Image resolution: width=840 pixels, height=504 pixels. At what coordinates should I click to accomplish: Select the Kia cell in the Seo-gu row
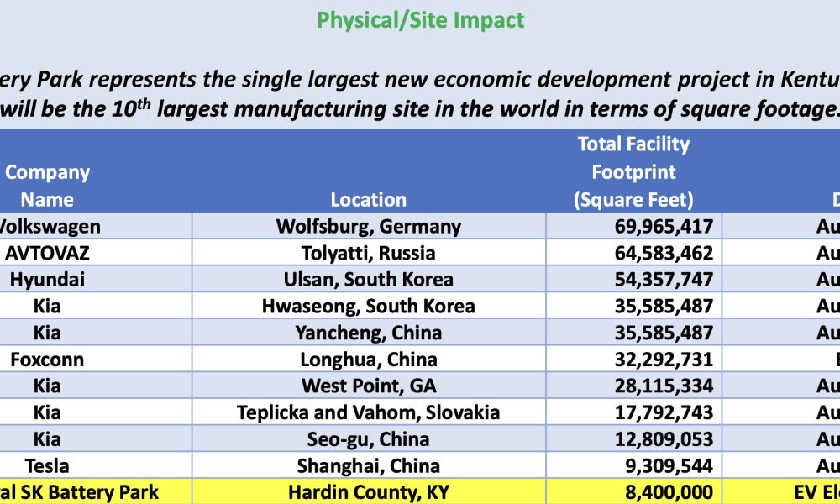96,438
